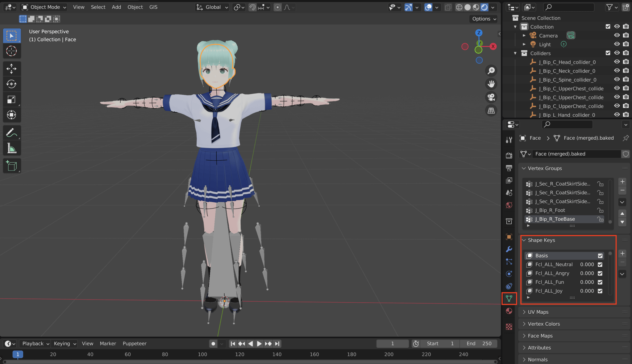Click the current frame field in the timeline

click(392, 343)
